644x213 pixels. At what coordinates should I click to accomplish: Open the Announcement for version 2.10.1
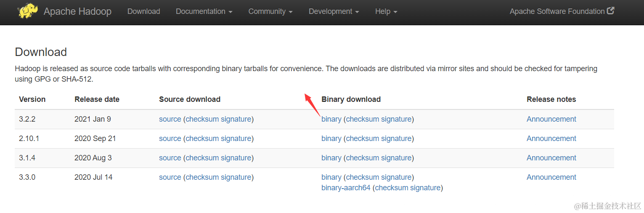[x=551, y=138]
